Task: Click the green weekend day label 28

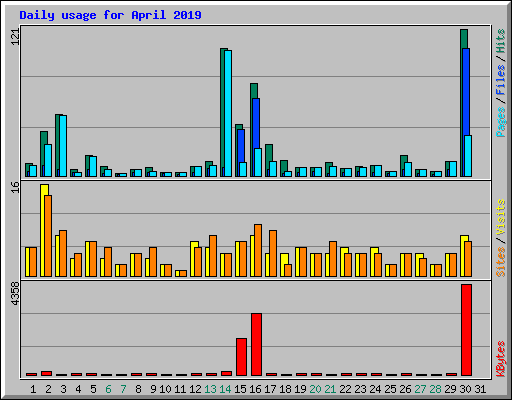Action: point(435,389)
